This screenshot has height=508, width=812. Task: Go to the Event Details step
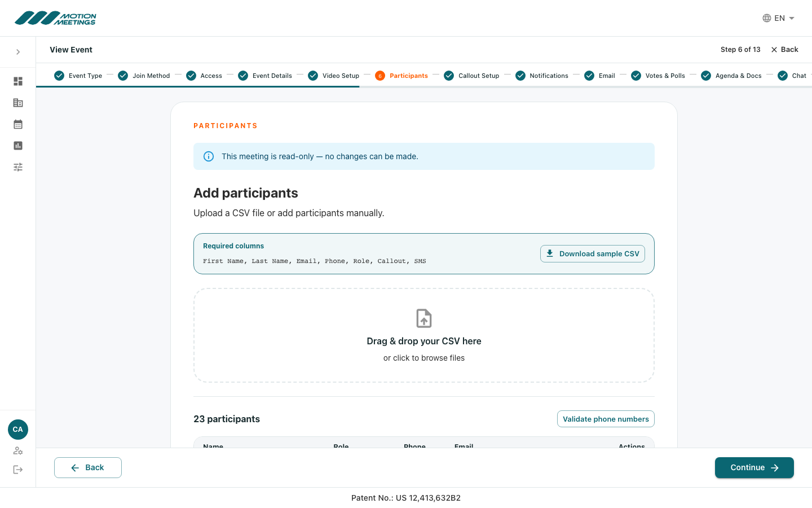(265, 76)
